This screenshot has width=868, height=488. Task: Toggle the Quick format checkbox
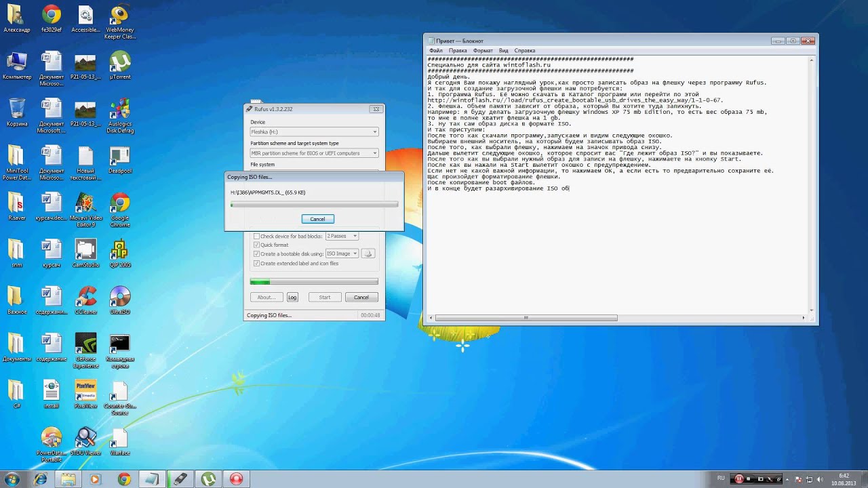pos(256,245)
